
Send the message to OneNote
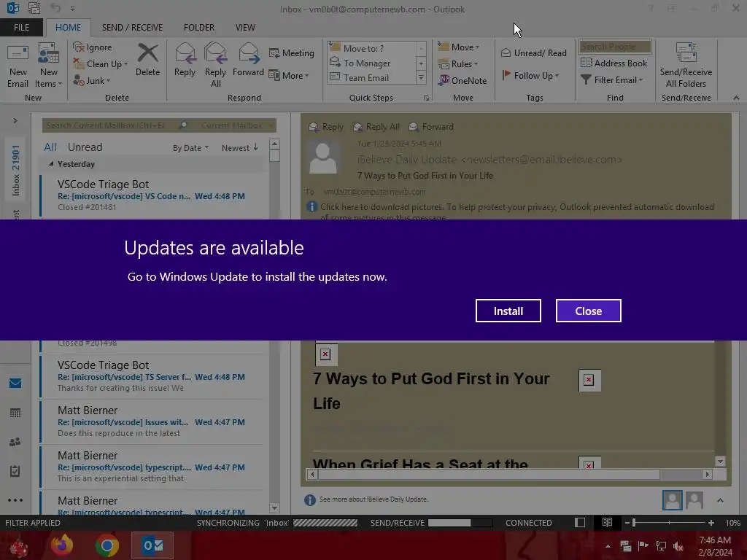coord(462,80)
